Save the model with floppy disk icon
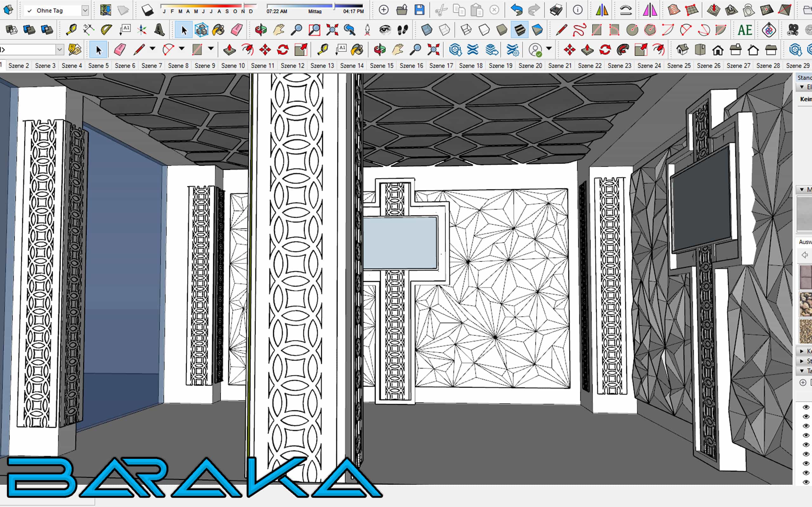Image resolution: width=812 pixels, height=507 pixels. point(419,10)
